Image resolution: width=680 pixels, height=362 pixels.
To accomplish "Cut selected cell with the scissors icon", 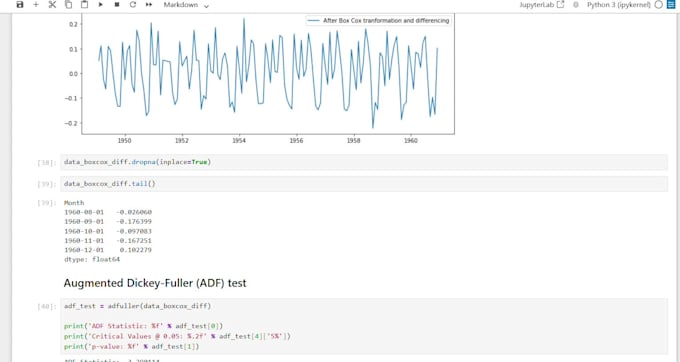I will [52, 5].
